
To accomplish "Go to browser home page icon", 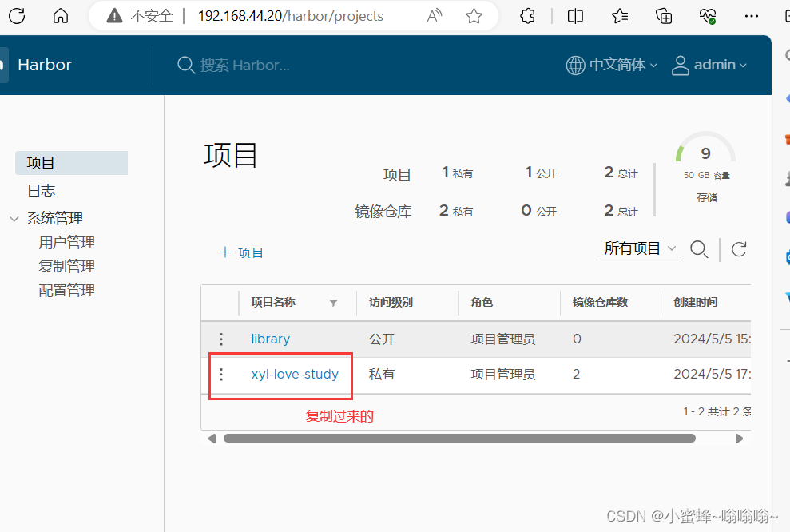I will (x=61, y=16).
